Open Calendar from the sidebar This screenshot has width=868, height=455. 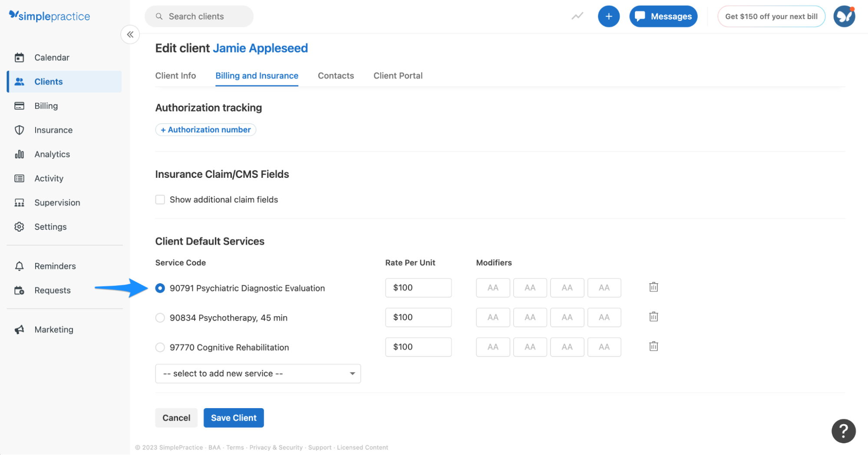64,57
